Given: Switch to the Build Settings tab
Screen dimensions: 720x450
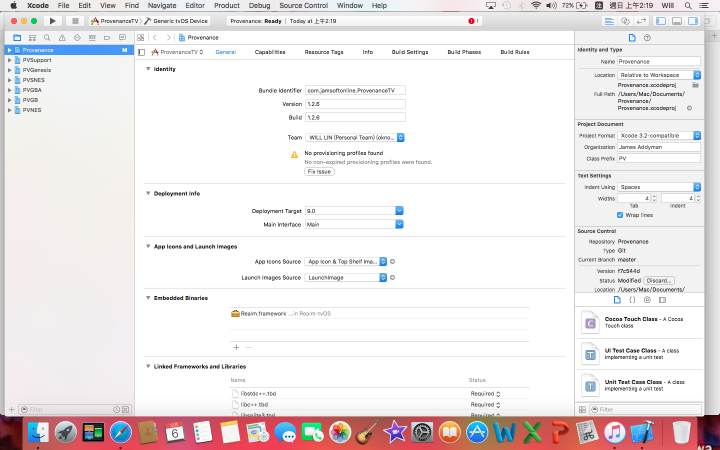Looking at the screenshot, I should (410, 52).
